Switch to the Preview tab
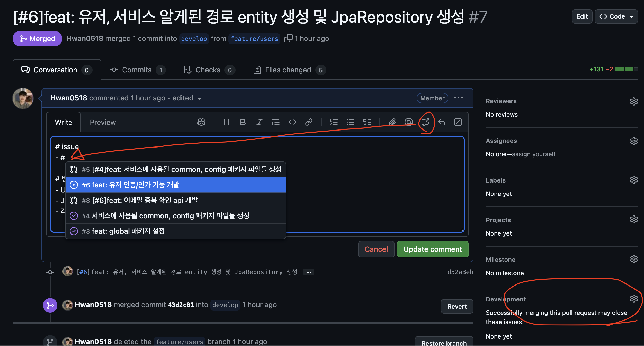Screen dimensions: 644x346 point(103,122)
